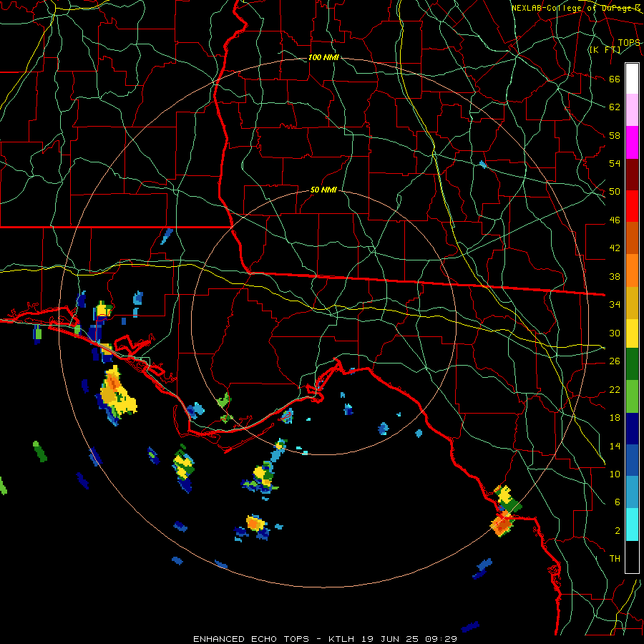Click the legend value "58"
Screen dimensions: 644x644
click(615, 135)
